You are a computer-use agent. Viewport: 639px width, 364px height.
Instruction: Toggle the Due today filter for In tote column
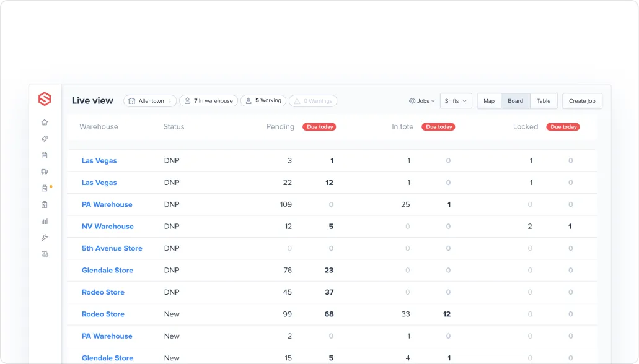coord(438,126)
